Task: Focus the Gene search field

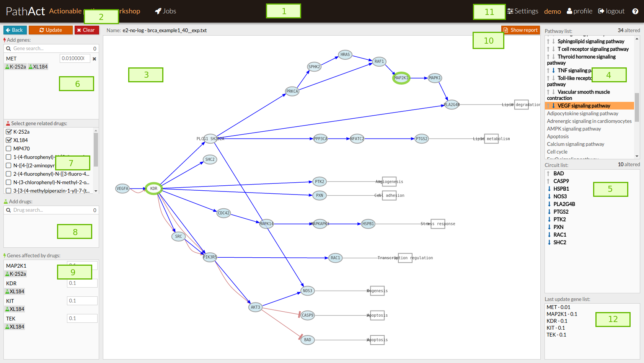Action: [51, 49]
